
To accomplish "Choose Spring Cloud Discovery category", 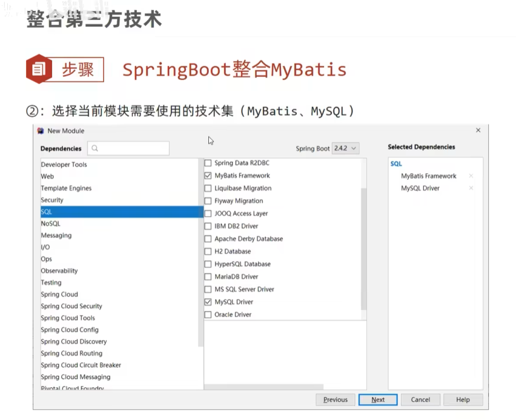I will [x=74, y=342].
